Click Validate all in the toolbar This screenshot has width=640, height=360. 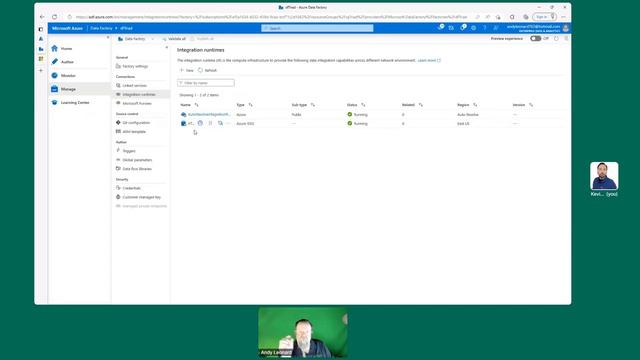[174, 39]
